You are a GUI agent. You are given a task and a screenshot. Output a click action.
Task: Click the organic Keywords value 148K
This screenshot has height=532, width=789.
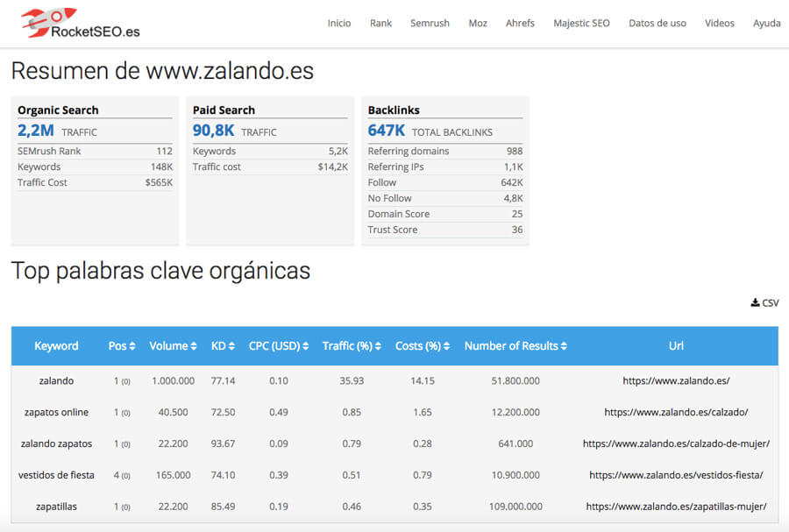pos(161,167)
